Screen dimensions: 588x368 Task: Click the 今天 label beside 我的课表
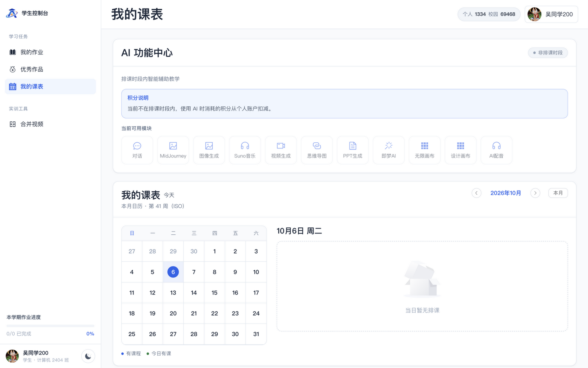point(169,195)
